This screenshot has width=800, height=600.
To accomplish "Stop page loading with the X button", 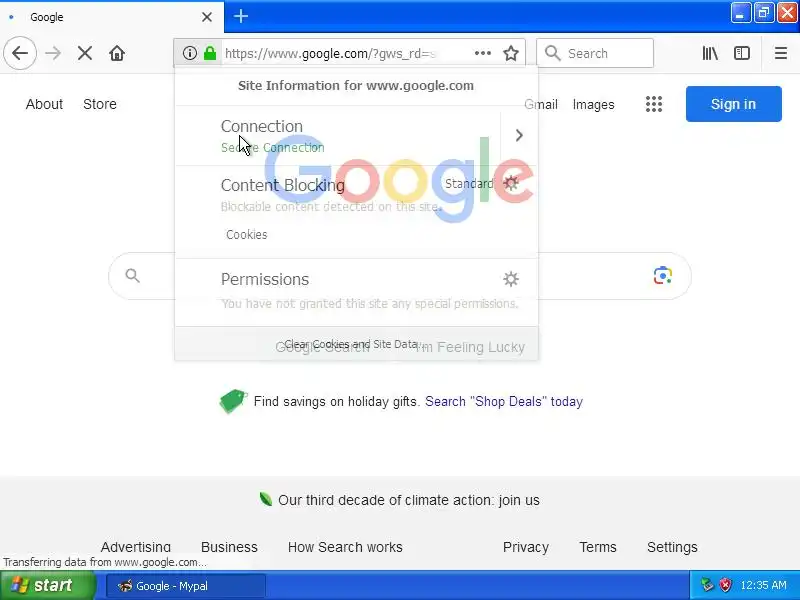I will (x=85, y=53).
